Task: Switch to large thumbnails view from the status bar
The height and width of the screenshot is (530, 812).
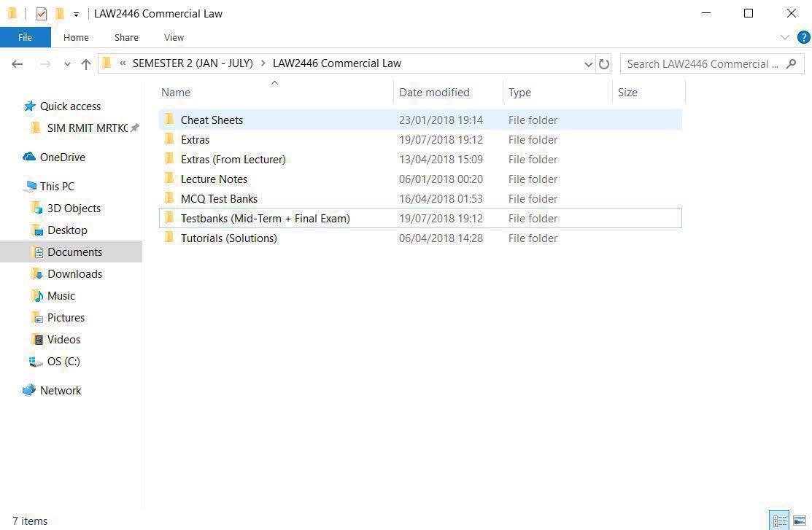Action: pyautogui.click(x=798, y=521)
